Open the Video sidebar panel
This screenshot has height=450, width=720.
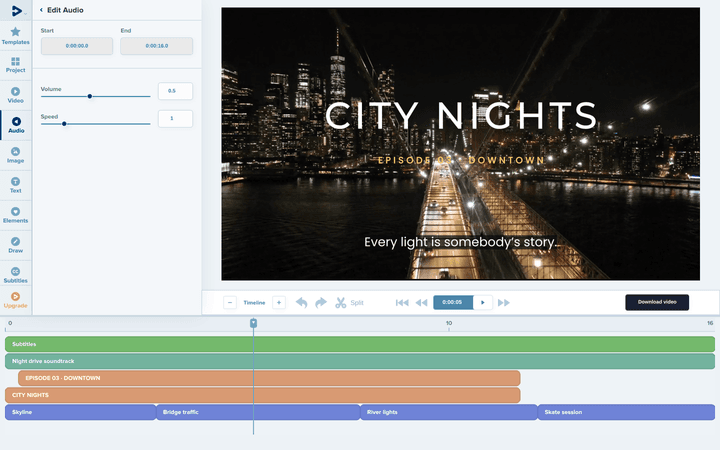click(16, 95)
